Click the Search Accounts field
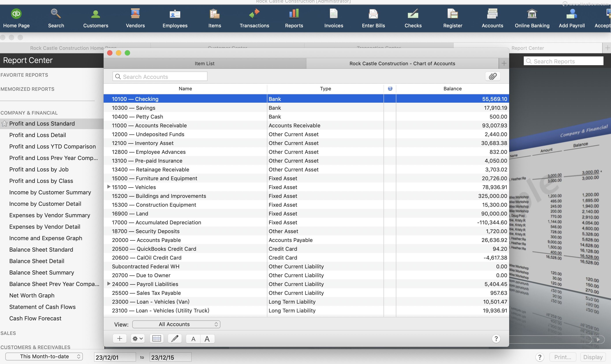This screenshot has width=611, height=364. pos(160,76)
